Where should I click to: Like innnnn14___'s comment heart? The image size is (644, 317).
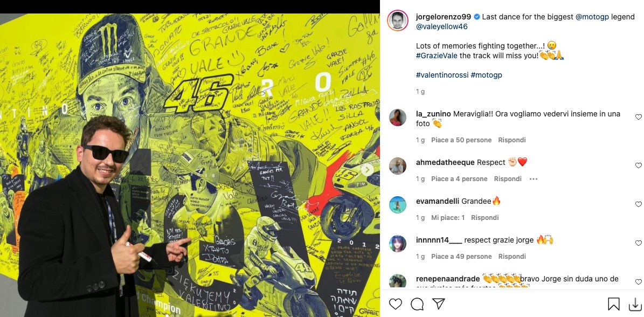pos(638,243)
